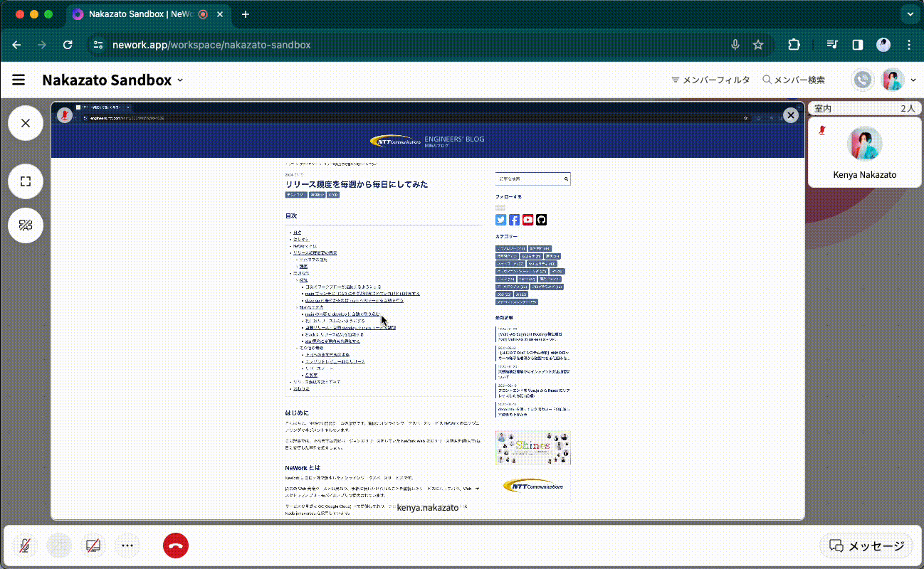Open the メッセージ chat button
The image size is (924, 569).
(x=866, y=546)
